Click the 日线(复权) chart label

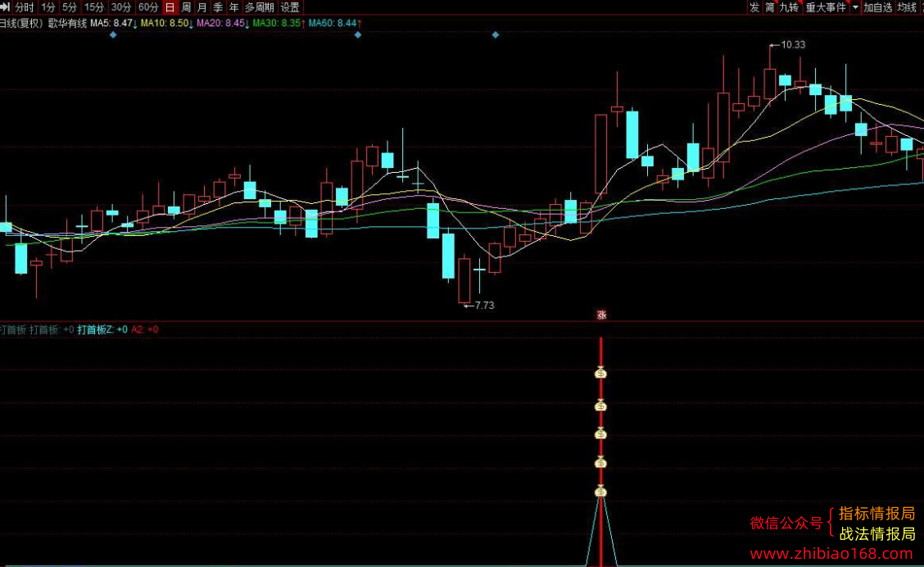pyautogui.click(x=21, y=23)
